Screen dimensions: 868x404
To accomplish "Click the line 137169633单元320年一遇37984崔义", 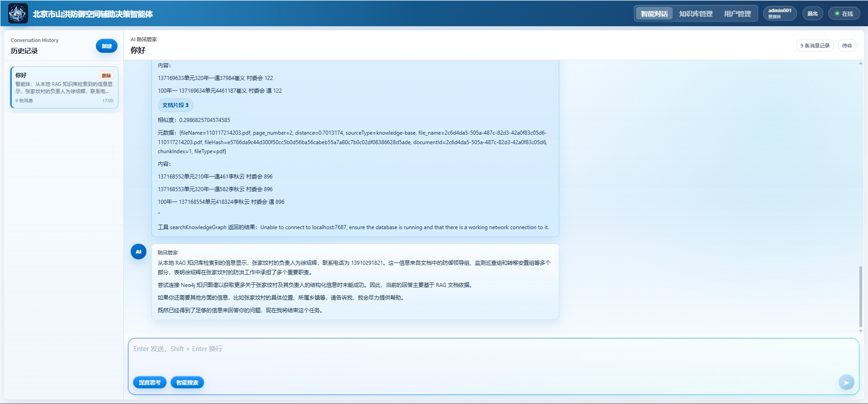I will pyautogui.click(x=215, y=78).
